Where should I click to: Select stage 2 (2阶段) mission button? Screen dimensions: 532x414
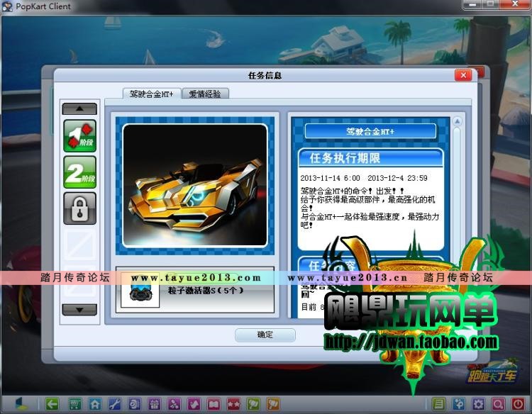[x=80, y=172]
